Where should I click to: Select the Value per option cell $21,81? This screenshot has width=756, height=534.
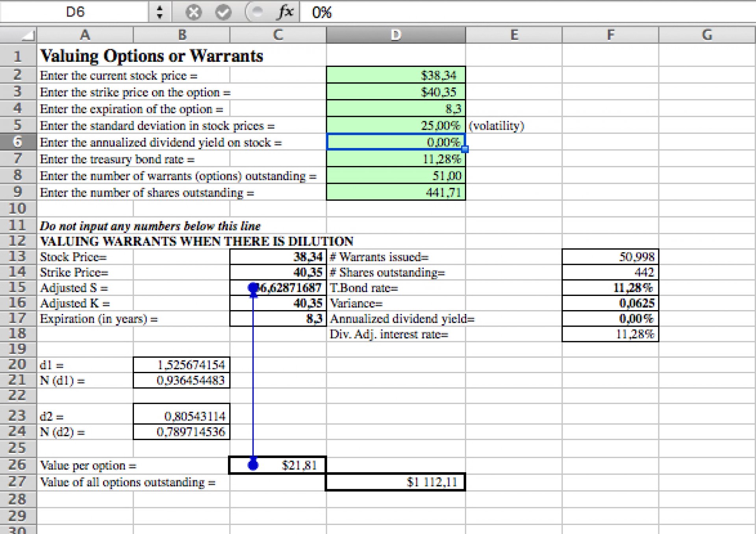tap(278, 465)
